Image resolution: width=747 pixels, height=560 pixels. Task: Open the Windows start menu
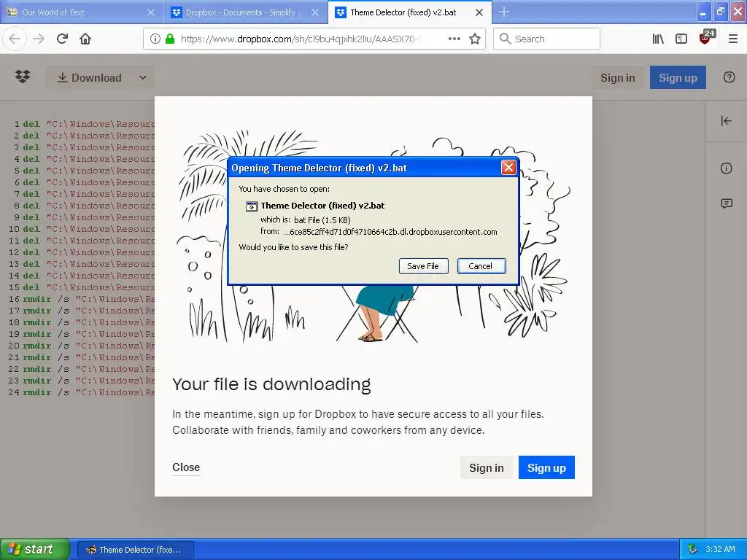pos(34,550)
